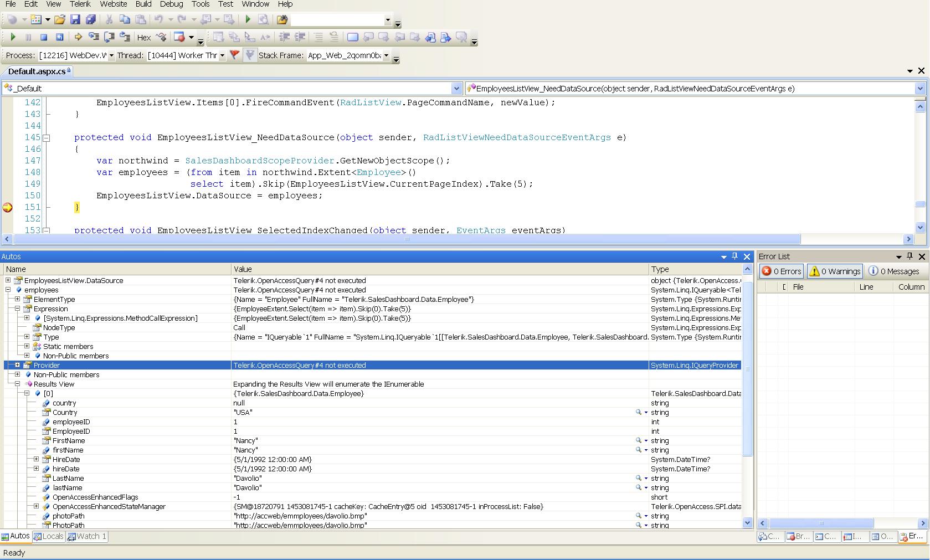Expand the HireDate property node
Screen dimensions: 930x560
click(x=37, y=459)
